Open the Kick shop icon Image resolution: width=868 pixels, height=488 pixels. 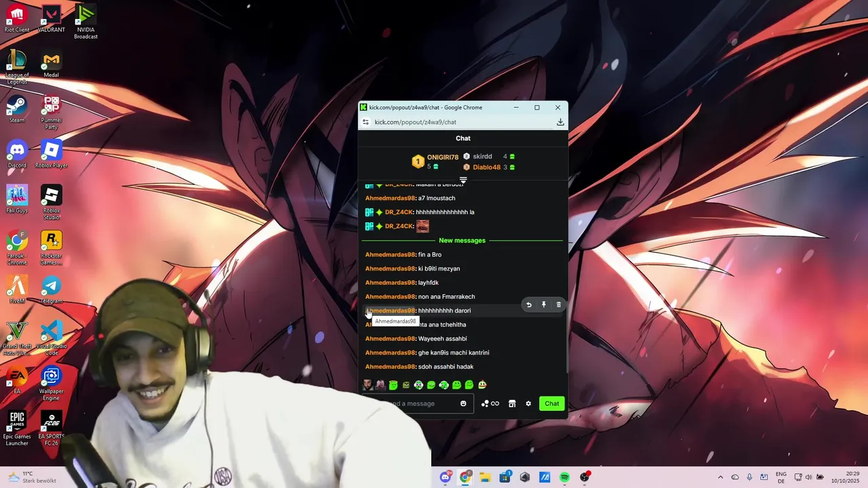click(512, 403)
